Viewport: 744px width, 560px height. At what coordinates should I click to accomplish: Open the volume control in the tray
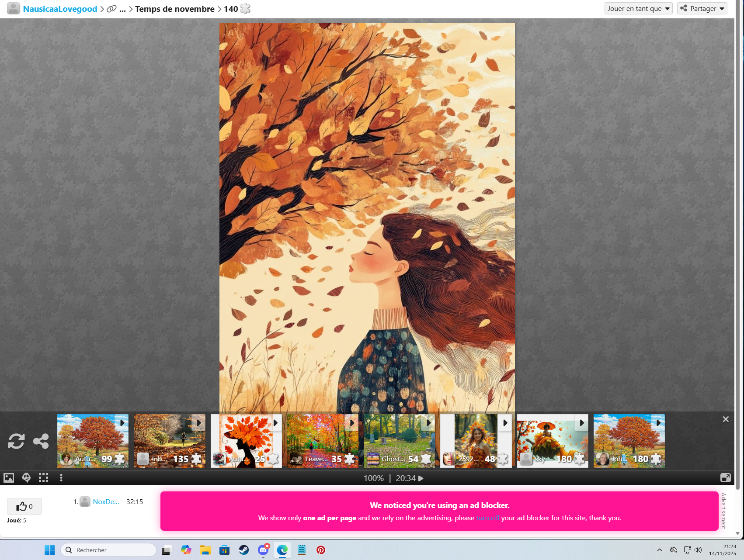[698, 550]
